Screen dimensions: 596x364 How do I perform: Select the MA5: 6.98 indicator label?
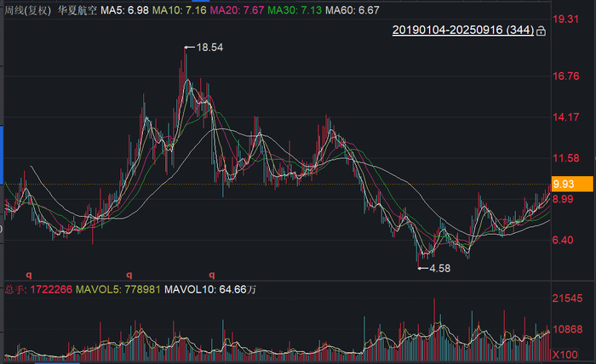point(124,10)
